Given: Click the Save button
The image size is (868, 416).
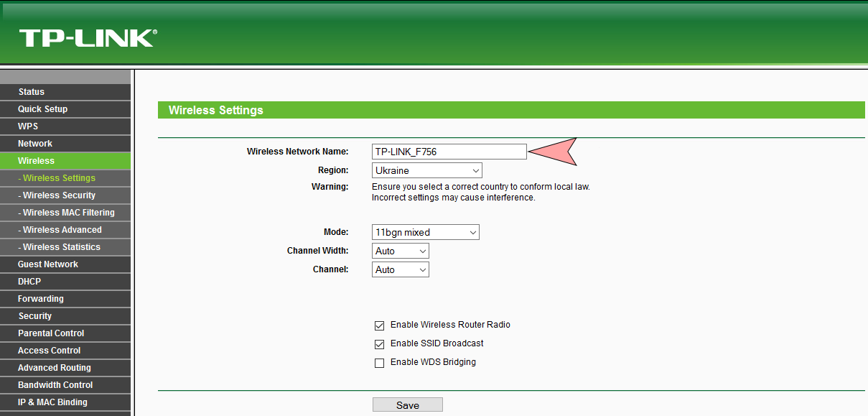Looking at the screenshot, I should tap(407, 404).
